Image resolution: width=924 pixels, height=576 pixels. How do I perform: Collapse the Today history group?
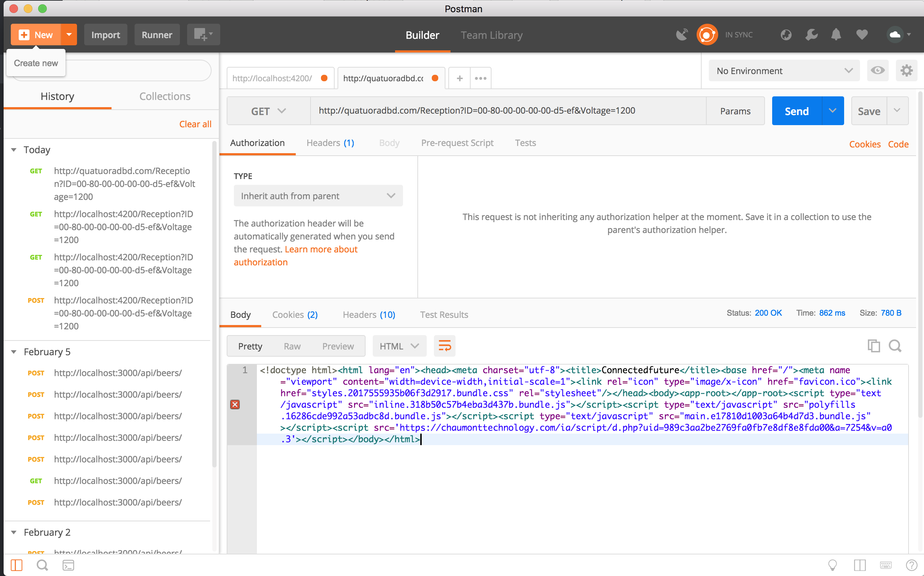(x=14, y=150)
